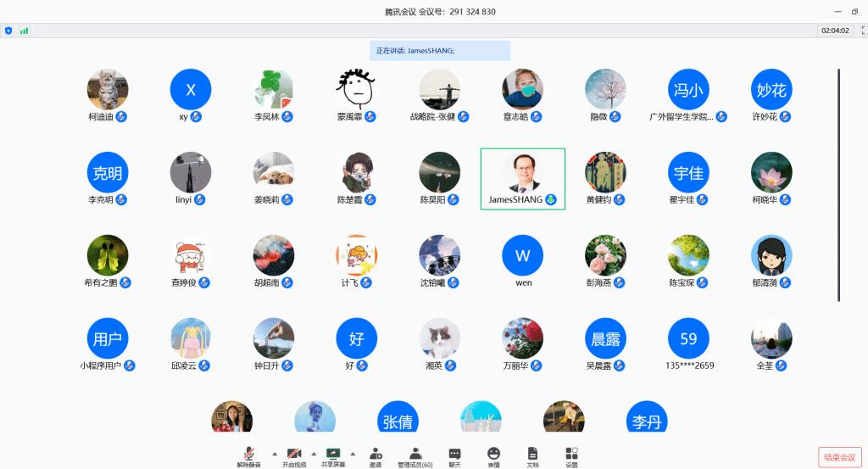The width and height of the screenshot is (868, 469).
Task: Click the blue shield security icon
Action: (x=8, y=31)
